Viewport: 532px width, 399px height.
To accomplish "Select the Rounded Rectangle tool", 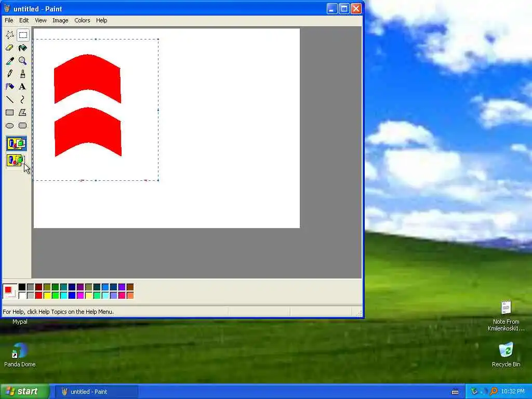I will click(23, 126).
